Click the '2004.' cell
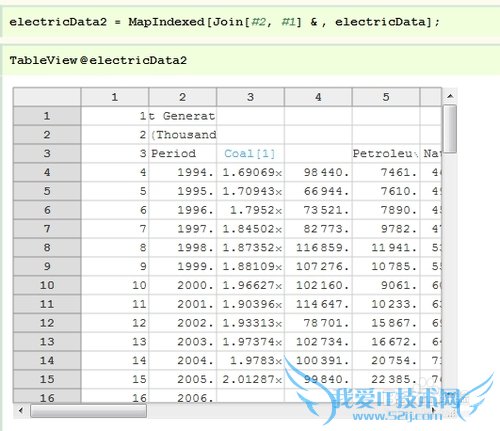 pyautogui.click(x=183, y=360)
